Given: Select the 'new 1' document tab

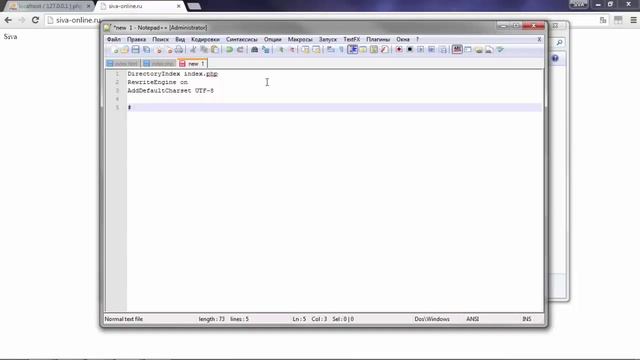Looking at the screenshot, I should tap(193, 64).
